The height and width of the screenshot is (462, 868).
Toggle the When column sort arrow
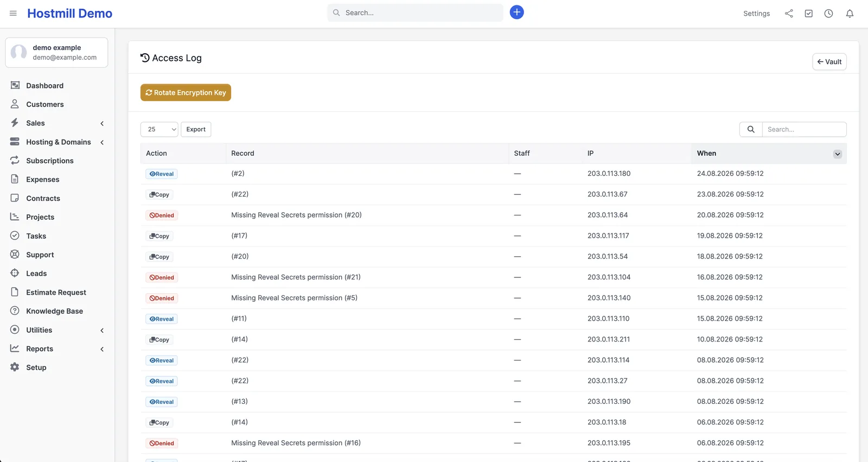[838, 154]
